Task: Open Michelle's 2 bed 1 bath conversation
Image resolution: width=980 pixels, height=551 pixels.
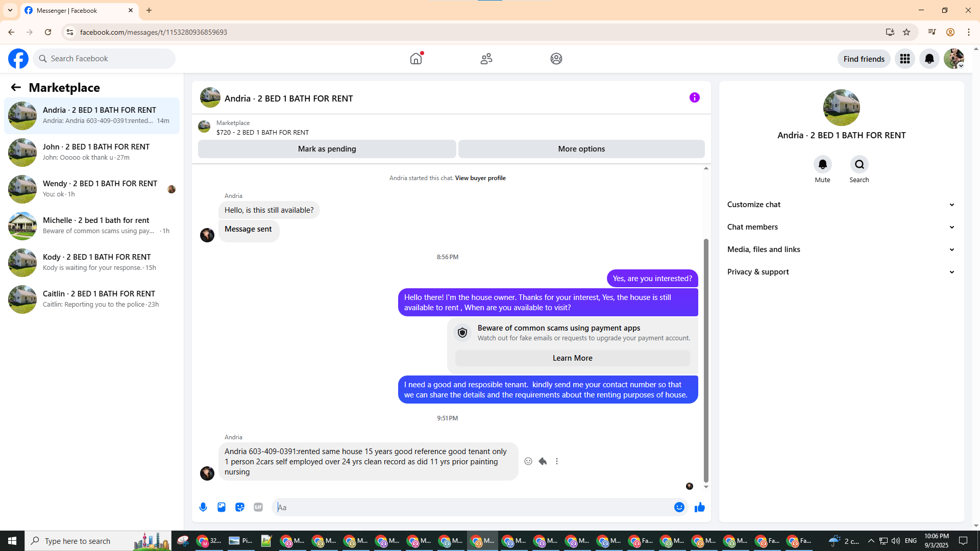Action: tap(92, 226)
